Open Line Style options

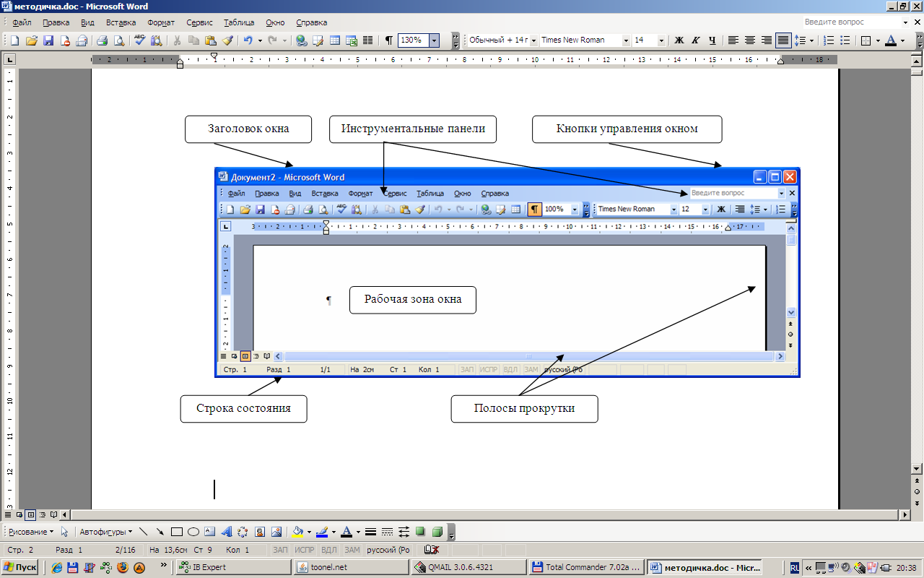(x=370, y=532)
